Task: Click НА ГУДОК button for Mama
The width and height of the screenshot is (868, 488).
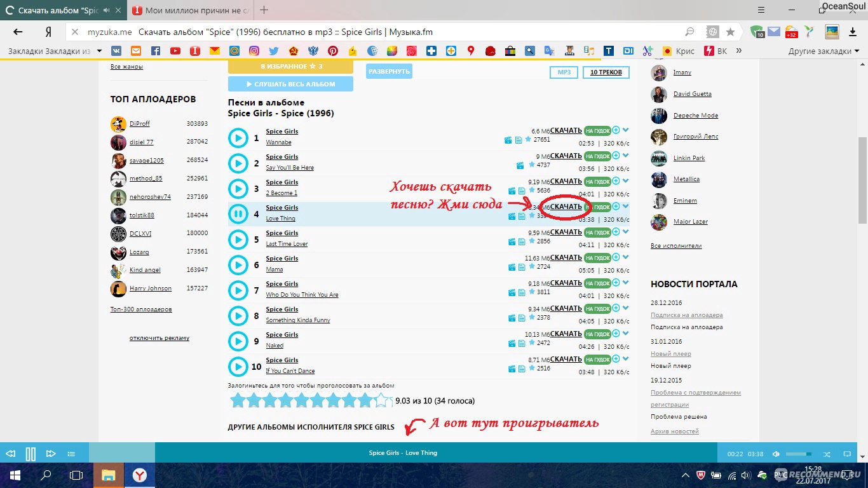Action: (597, 258)
